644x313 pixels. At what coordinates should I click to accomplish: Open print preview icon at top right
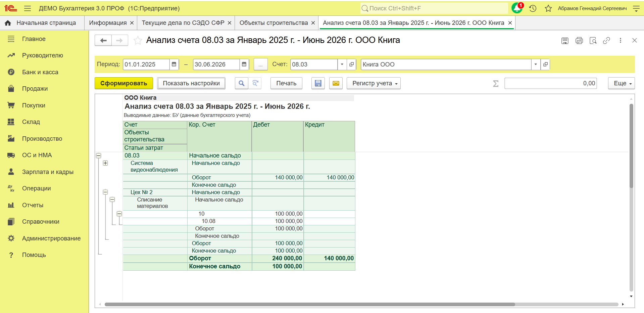pyautogui.click(x=593, y=41)
